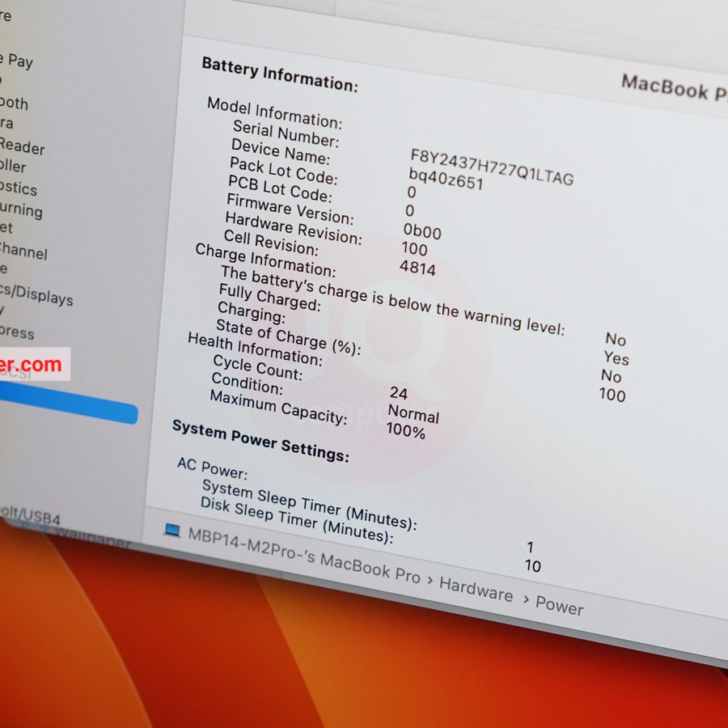Click the "System Power Settings:" heading
Screen dimensions: 728x728
click(260, 441)
